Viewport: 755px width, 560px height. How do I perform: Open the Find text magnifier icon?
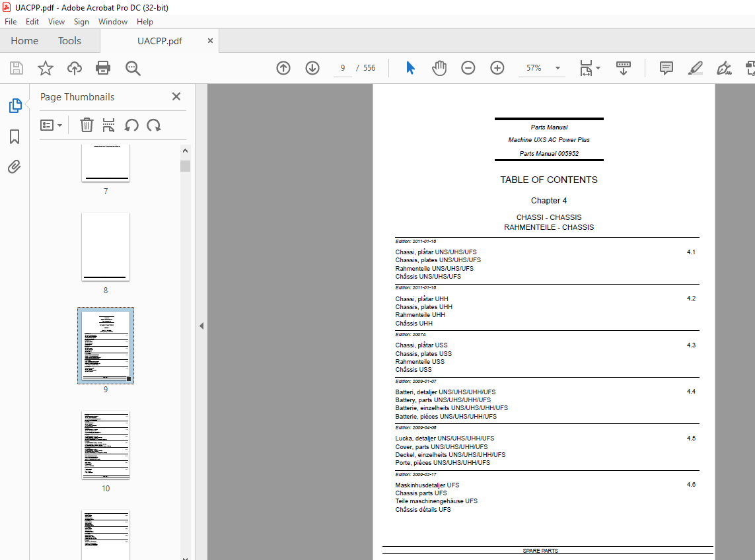point(133,69)
